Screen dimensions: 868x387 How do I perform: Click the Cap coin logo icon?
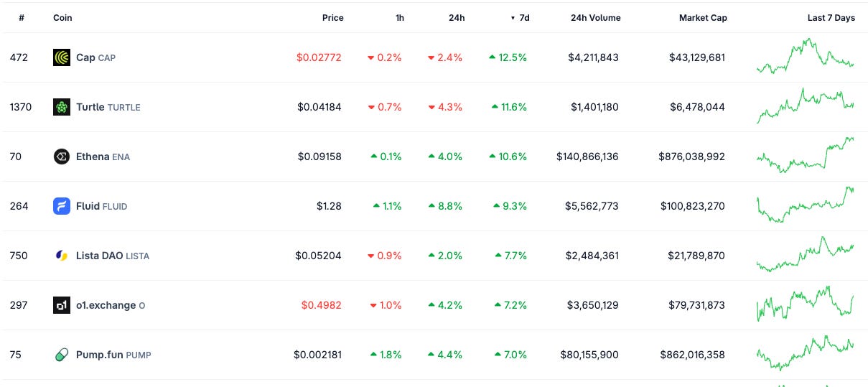[x=62, y=57]
